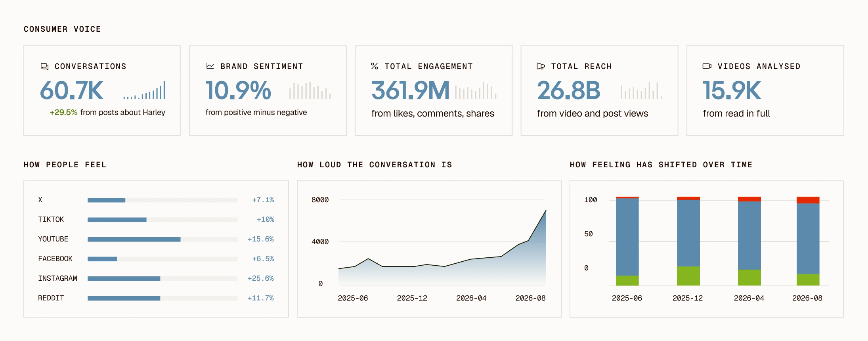Click the 'from likes, comments, shares' caption
This screenshot has height=341, width=868.
(x=433, y=113)
